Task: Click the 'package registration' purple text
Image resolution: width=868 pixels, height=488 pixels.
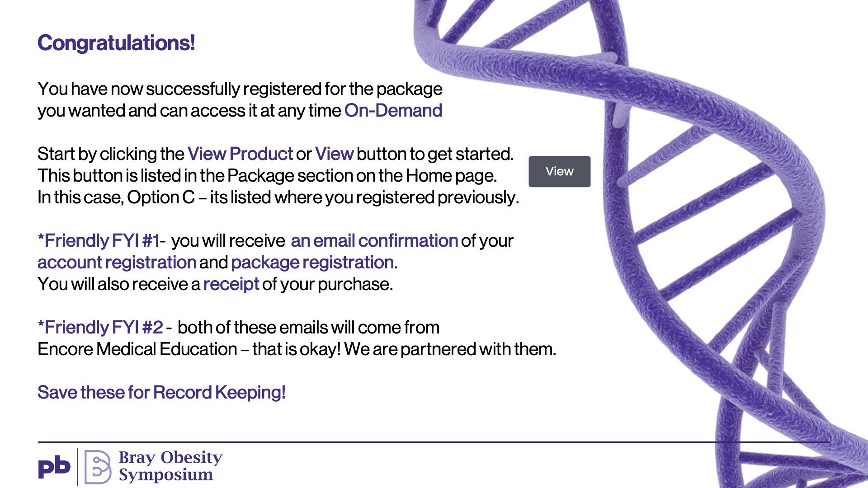Action: point(312,263)
